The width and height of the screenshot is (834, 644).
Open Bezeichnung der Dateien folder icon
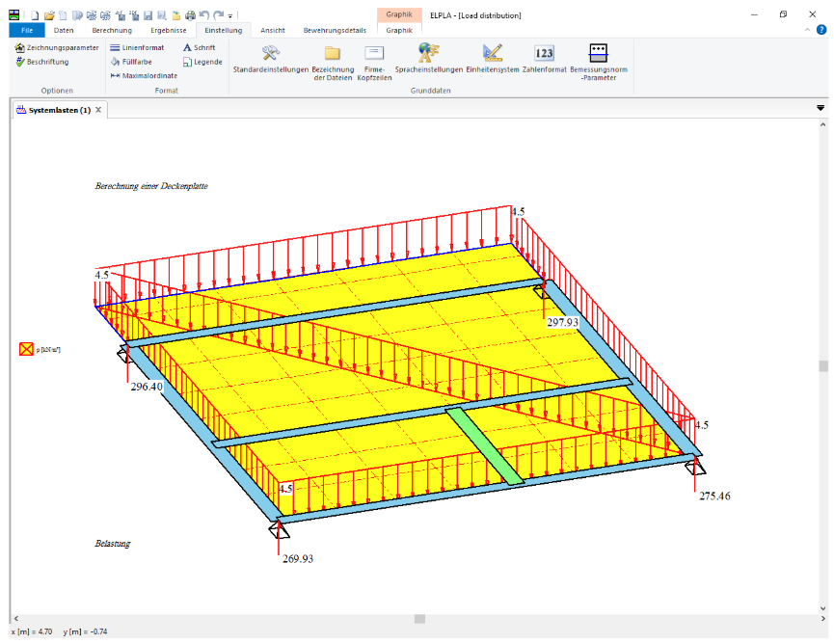[x=333, y=62]
